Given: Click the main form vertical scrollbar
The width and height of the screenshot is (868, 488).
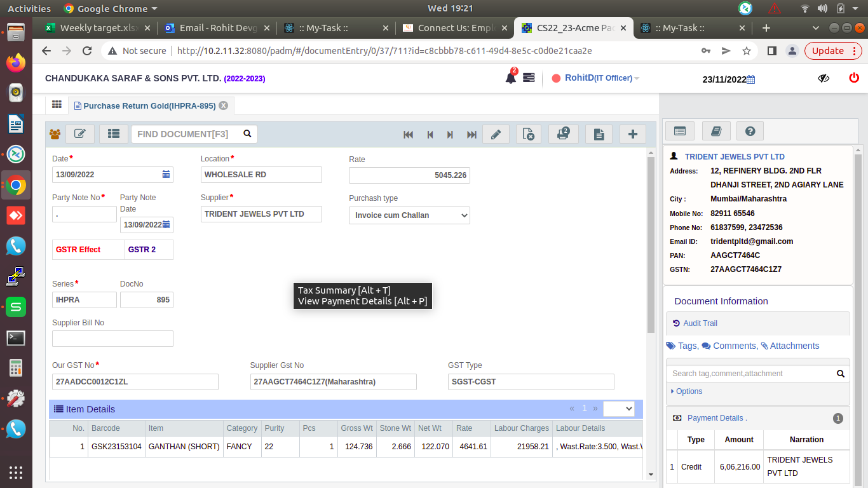Looking at the screenshot, I should point(651,245).
